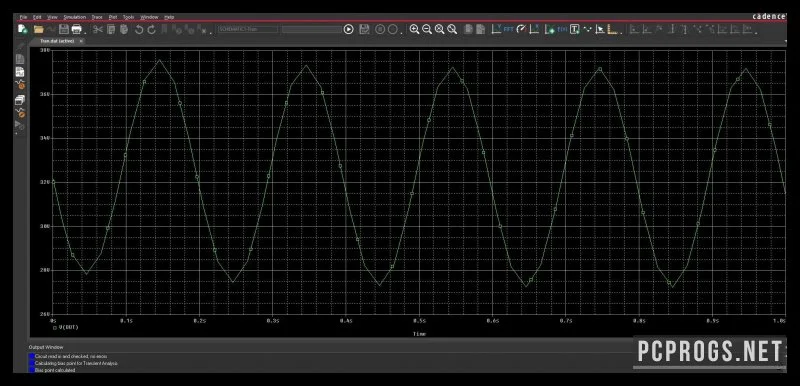Click the sidebar document page icon
This screenshot has width=800, height=386.
(20, 59)
